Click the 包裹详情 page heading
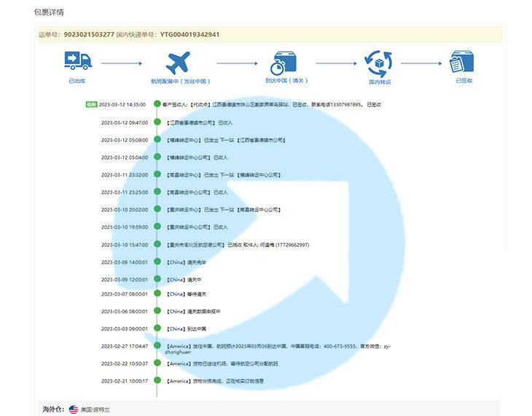This screenshot has height=416, width=532. (49, 12)
